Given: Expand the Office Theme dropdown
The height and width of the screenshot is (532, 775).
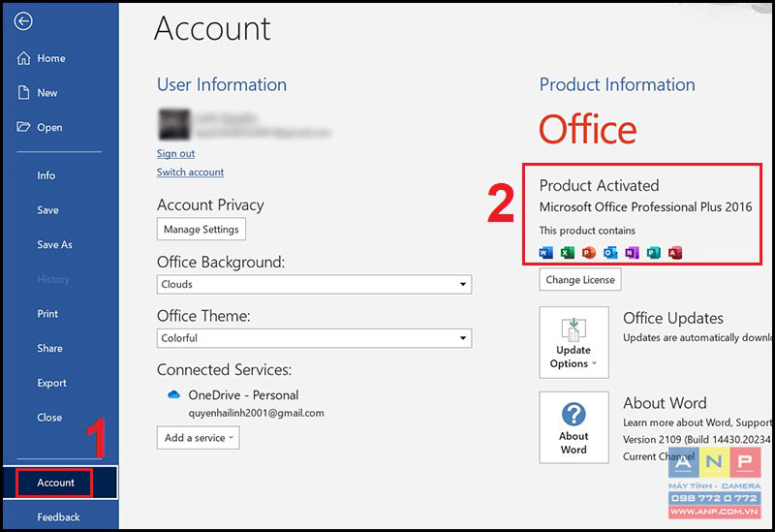Looking at the screenshot, I should click(314, 338).
